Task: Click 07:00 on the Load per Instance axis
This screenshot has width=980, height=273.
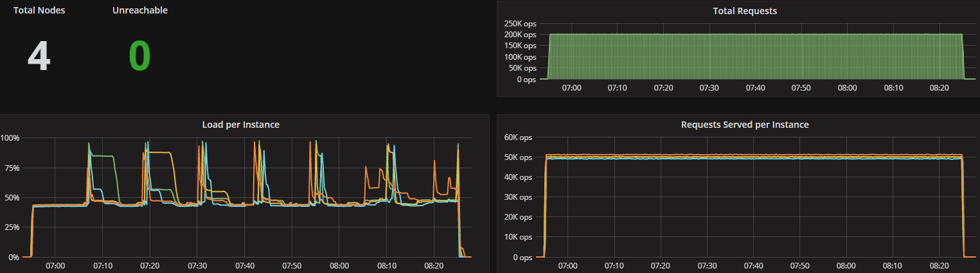Action: click(55, 265)
